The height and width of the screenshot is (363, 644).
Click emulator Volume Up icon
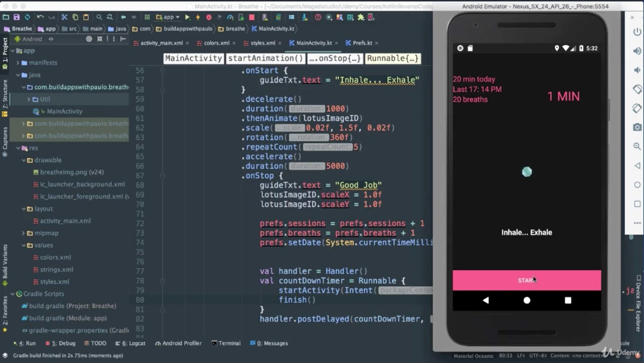click(x=637, y=51)
